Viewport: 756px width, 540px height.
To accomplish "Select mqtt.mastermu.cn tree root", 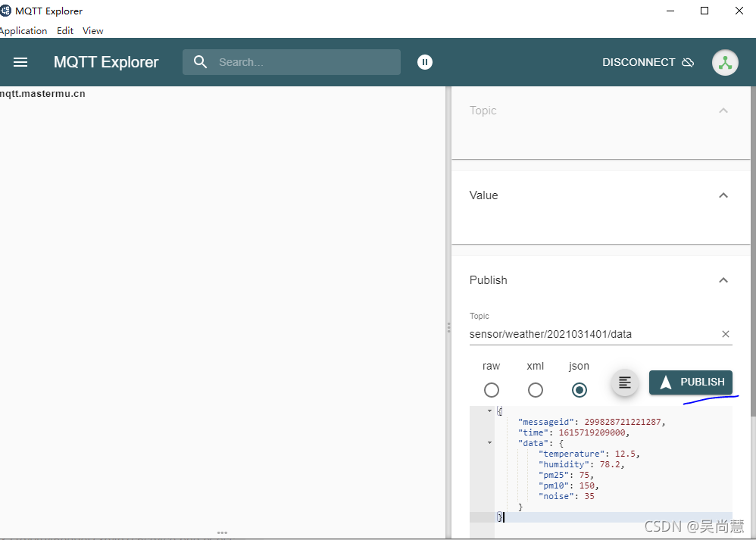I will pos(42,94).
